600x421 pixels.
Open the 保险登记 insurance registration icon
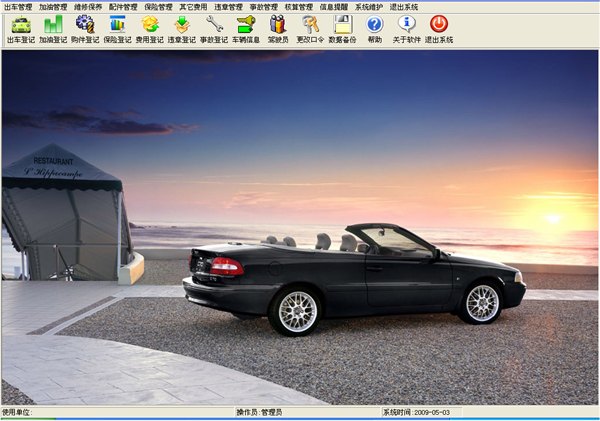point(117,29)
